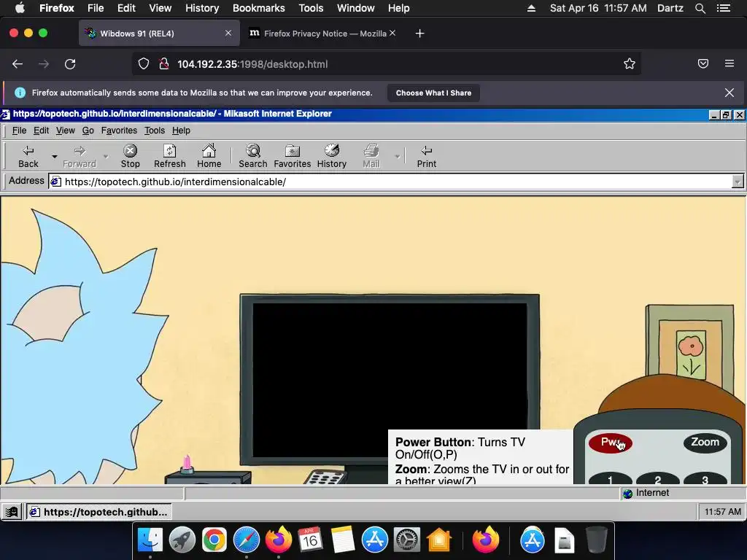Click the Back button in Mikasoft Internet Explorer
This screenshot has width=747, height=560.
[x=28, y=156]
